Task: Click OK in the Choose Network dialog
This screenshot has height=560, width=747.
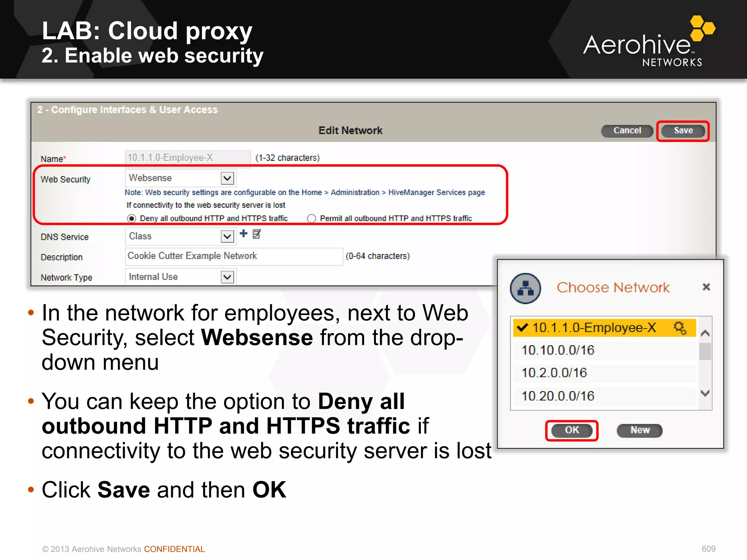Action: click(x=572, y=430)
